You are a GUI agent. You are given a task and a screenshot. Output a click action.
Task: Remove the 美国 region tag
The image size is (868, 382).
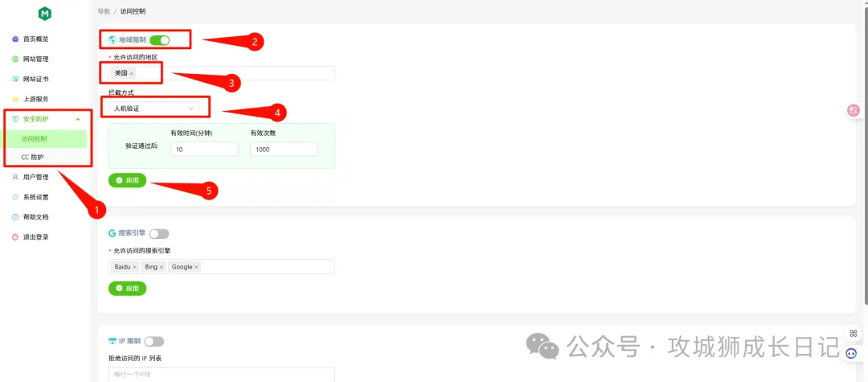(131, 74)
